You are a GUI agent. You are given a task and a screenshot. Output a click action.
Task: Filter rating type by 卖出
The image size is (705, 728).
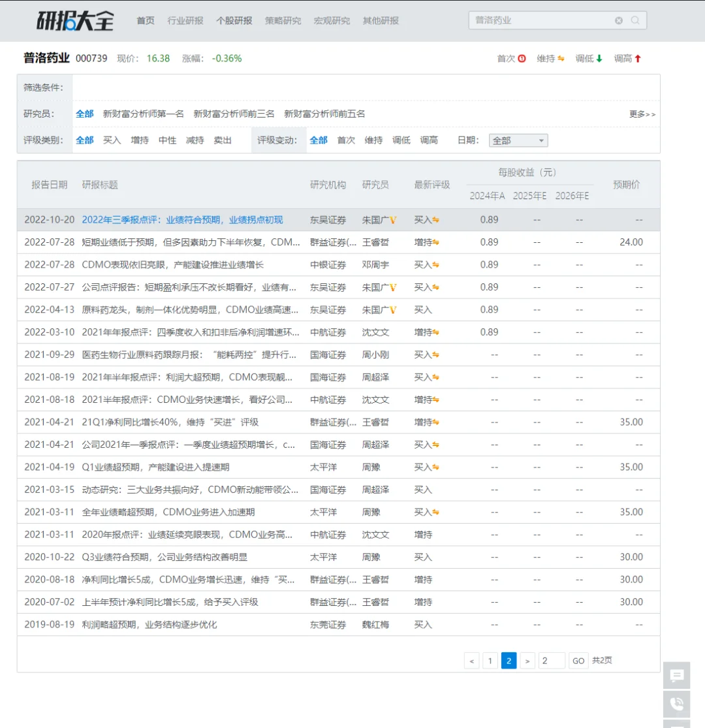223,140
